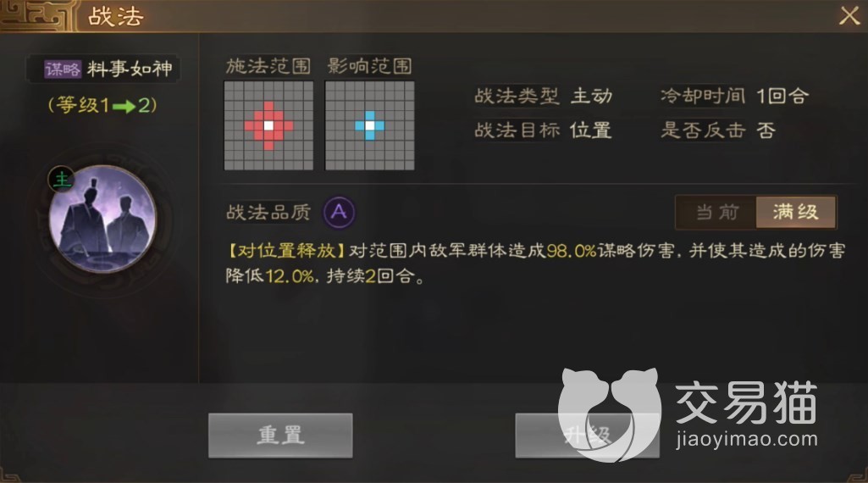Click the 料事如神 skill portrait icon
The height and width of the screenshot is (483, 868).
[102, 219]
